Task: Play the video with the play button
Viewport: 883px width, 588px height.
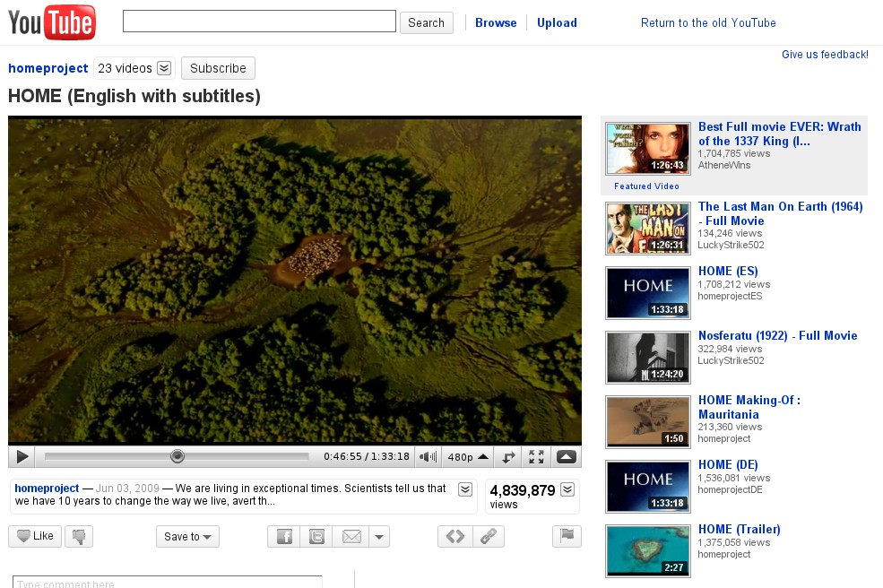Action: point(22,457)
